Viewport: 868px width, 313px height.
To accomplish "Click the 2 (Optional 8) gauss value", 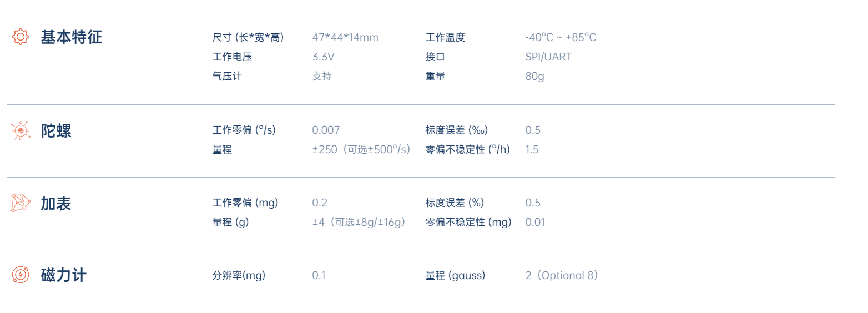I will 562,275.
